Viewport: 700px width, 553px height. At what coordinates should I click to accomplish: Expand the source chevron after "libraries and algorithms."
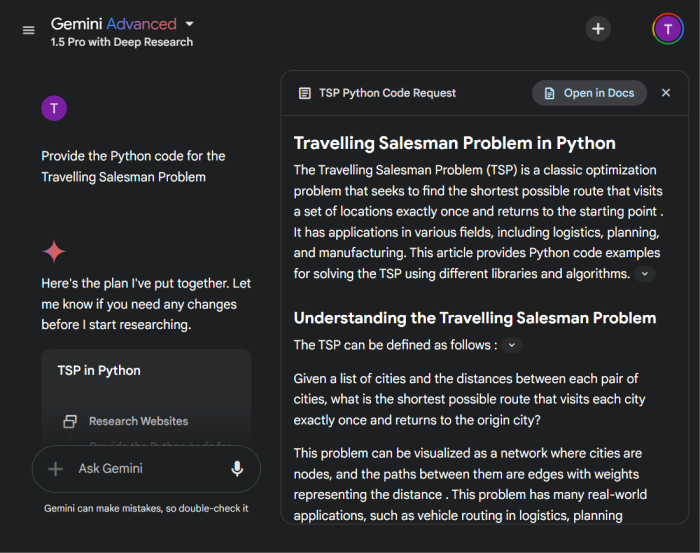click(x=645, y=274)
